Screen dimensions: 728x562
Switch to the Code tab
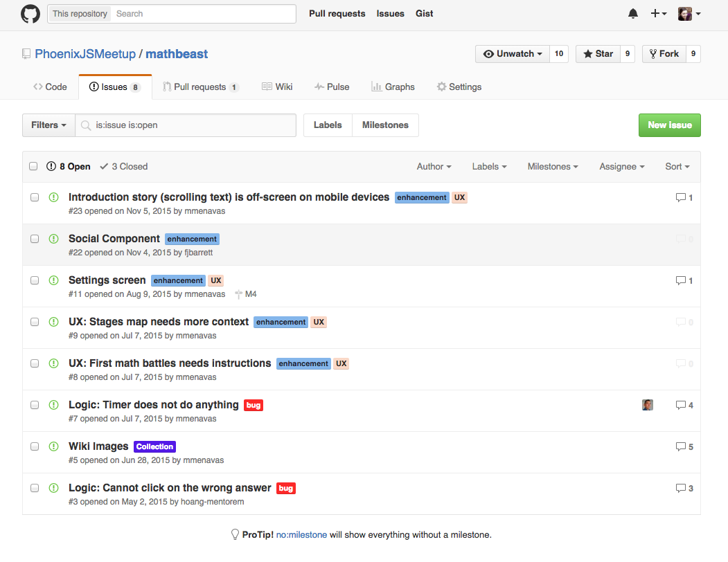point(50,87)
